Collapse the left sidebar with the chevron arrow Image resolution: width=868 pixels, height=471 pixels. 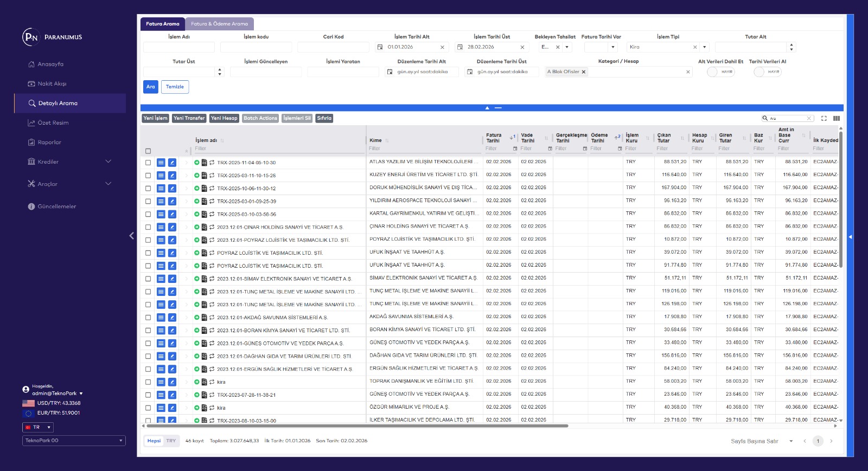click(131, 236)
